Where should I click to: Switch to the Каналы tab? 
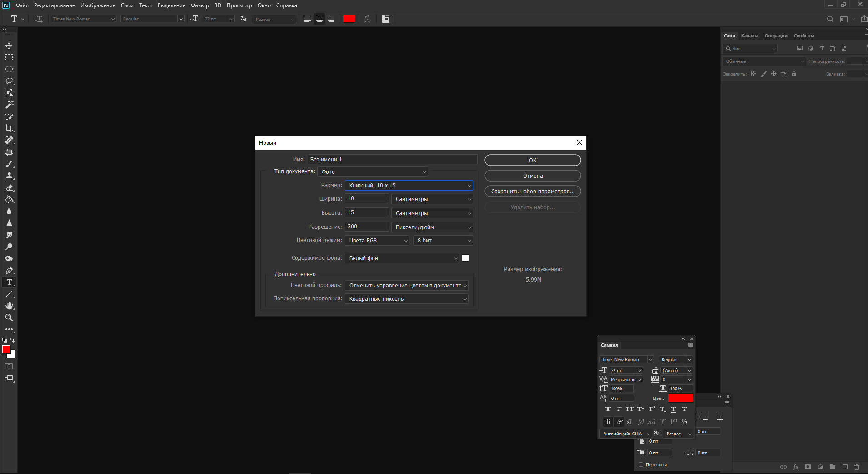coord(749,36)
